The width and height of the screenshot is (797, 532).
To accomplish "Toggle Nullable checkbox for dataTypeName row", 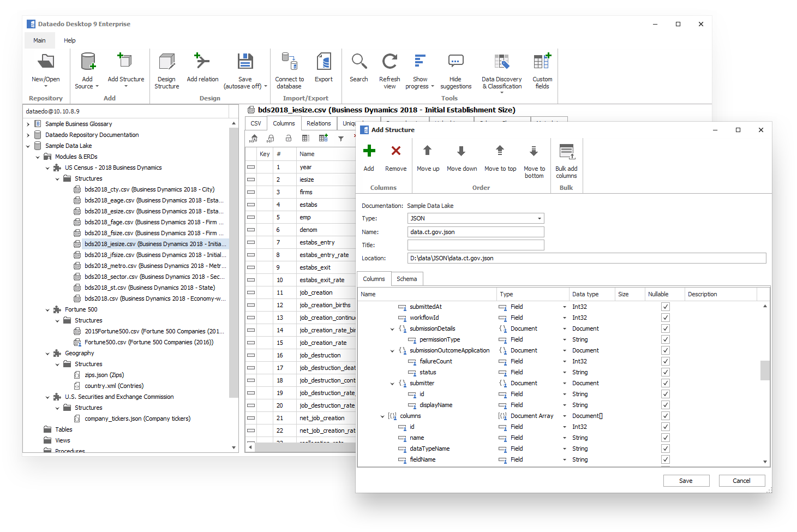I will tap(666, 449).
